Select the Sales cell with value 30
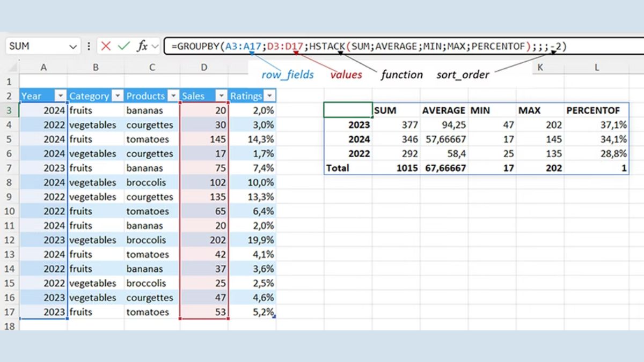This screenshot has width=644, height=362. click(x=204, y=125)
